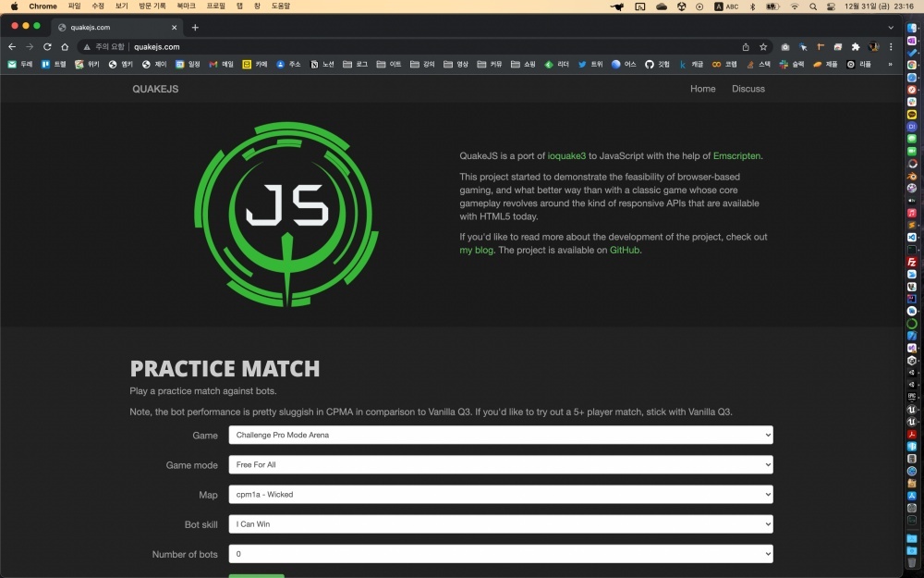Open the 파일 menu
This screenshot has width=924, height=578.
(x=74, y=6)
